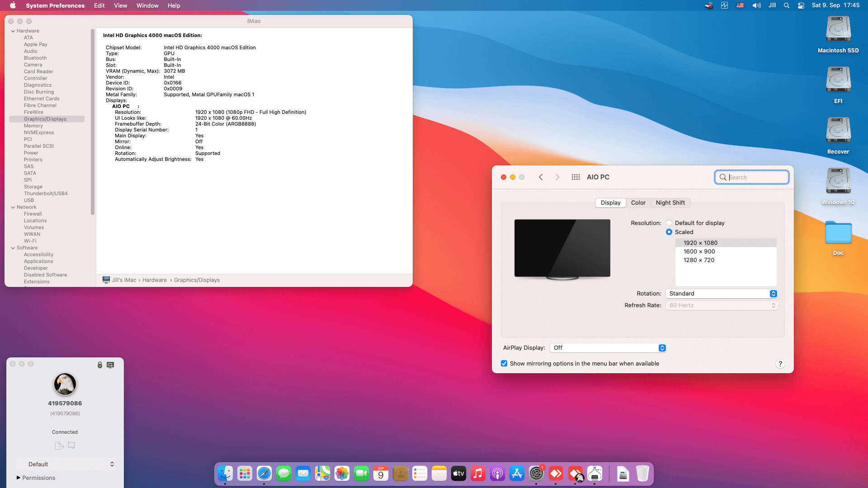
Task: Open the Rotation dropdown
Action: pyautogui.click(x=722, y=294)
